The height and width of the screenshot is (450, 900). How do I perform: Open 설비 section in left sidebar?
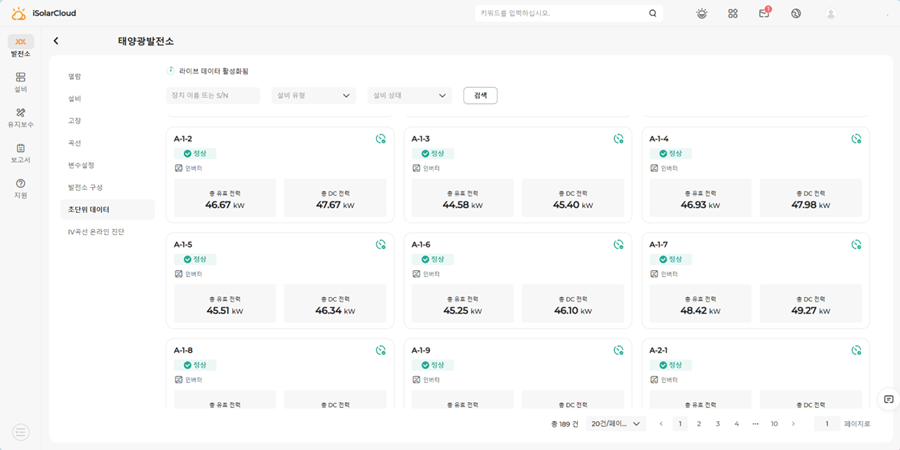20,82
